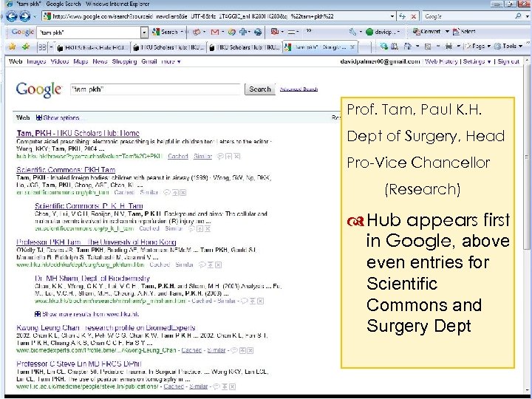Open the Favorites Center star icon
The width and height of the screenshot is (532, 399).
click(x=13, y=47)
